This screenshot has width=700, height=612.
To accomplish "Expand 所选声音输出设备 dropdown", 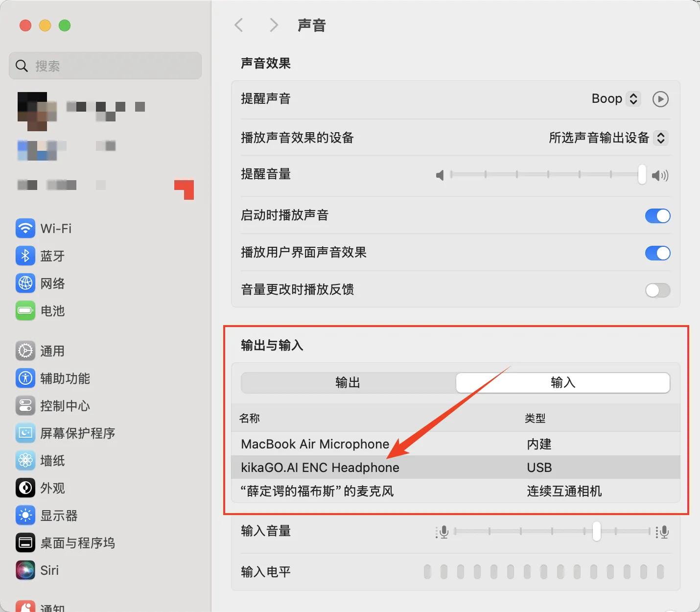I will tap(607, 138).
